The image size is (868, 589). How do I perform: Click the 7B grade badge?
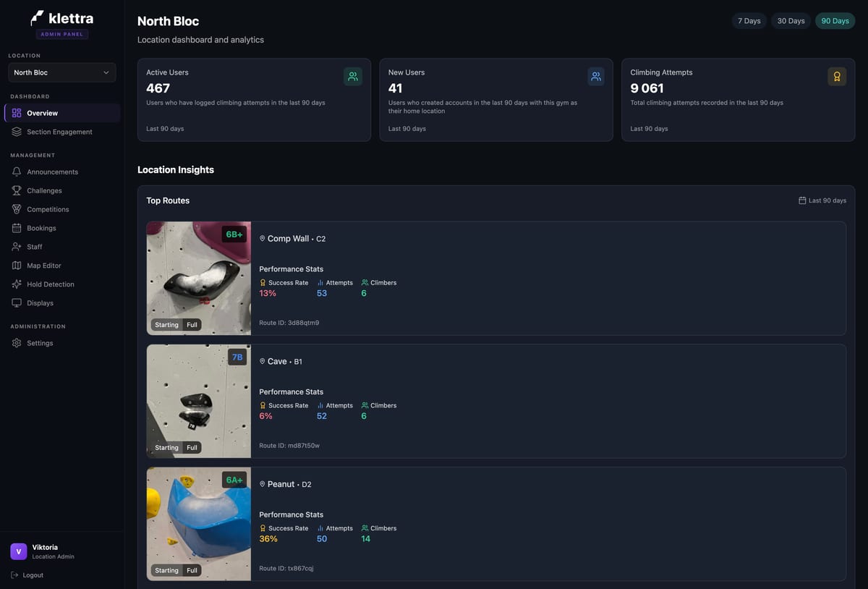coord(237,357)
